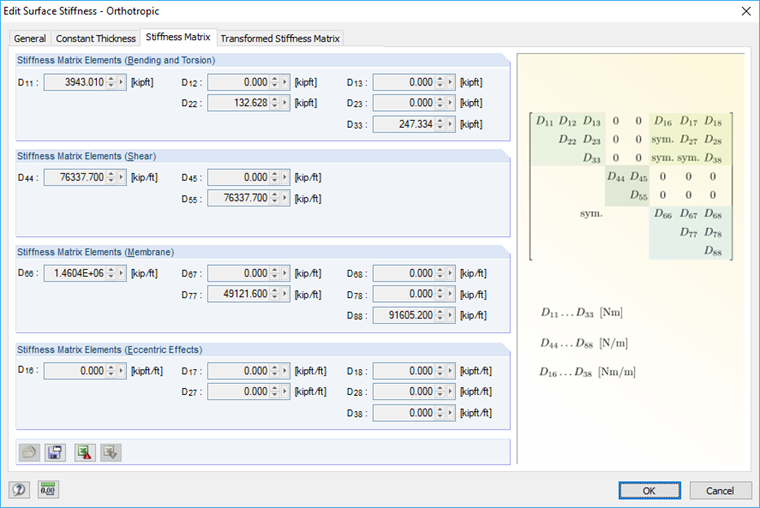Adjust the D77 spinner arrows
Image resolution: width=760 pixels, height=508 pixels.
(x=275, y=294)
